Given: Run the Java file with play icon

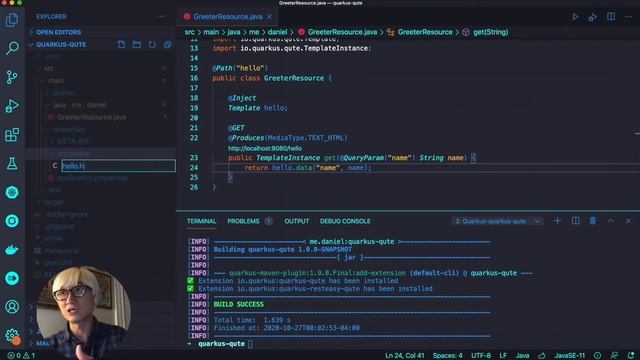Looking at the screenshot, I should [575, 17].
